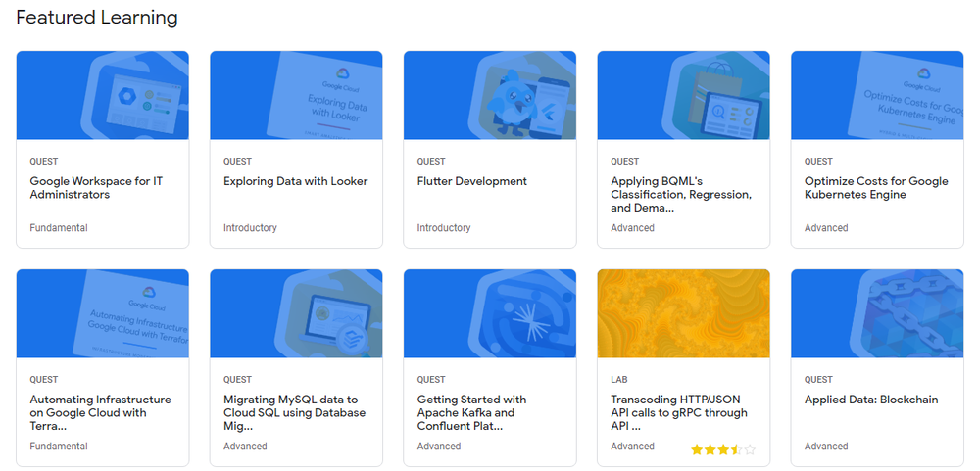980x471 pixels.
Task: Open Migrating MySQL data to Cloud SQL title
Action: 295,413
